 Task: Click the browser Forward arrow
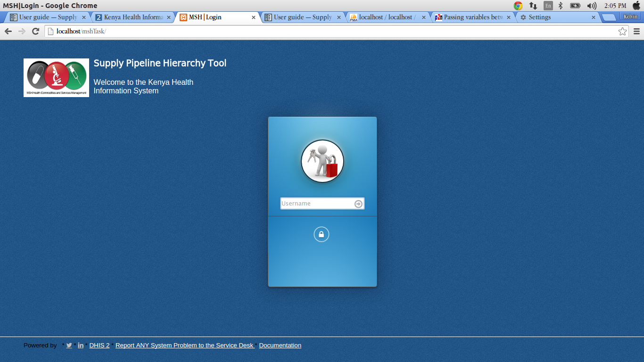pyautogui.click(x=22, y=31)
